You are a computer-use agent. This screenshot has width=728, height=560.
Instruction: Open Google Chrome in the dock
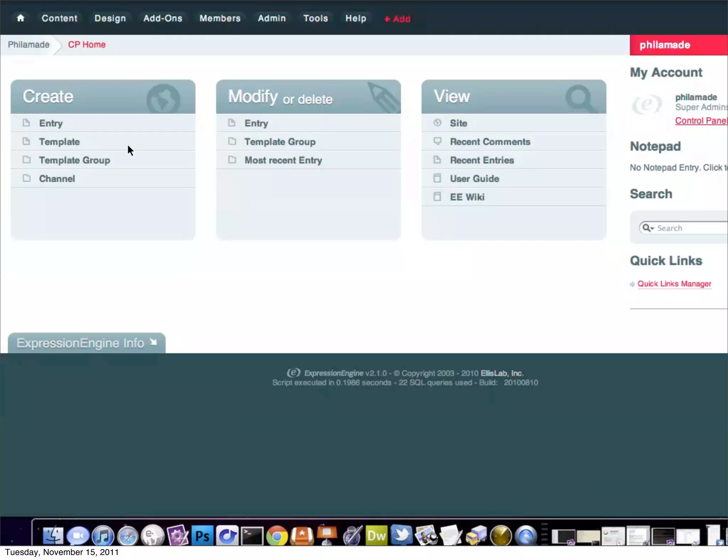point(277,535)
